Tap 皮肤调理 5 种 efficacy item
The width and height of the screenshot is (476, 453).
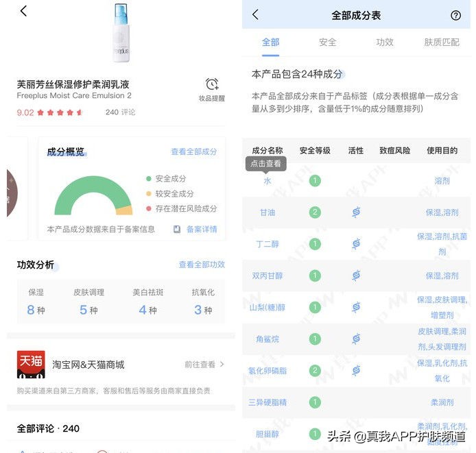pos(88,302)
